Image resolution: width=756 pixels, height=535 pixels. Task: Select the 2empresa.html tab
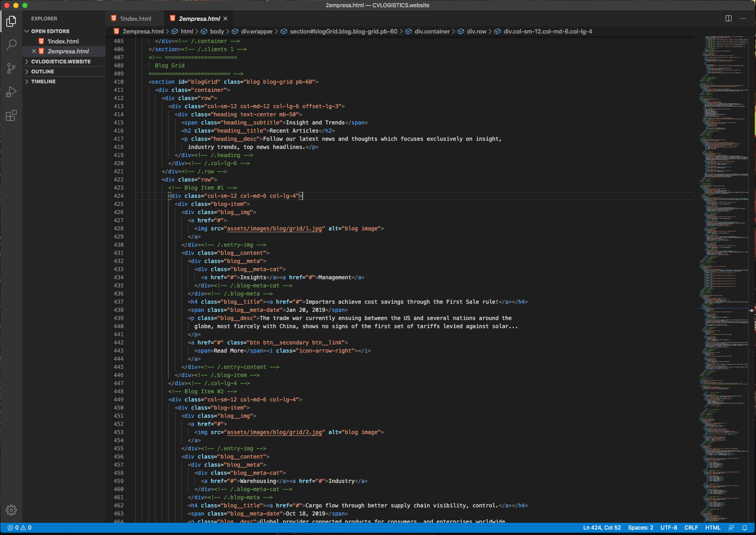click(199, 19)
